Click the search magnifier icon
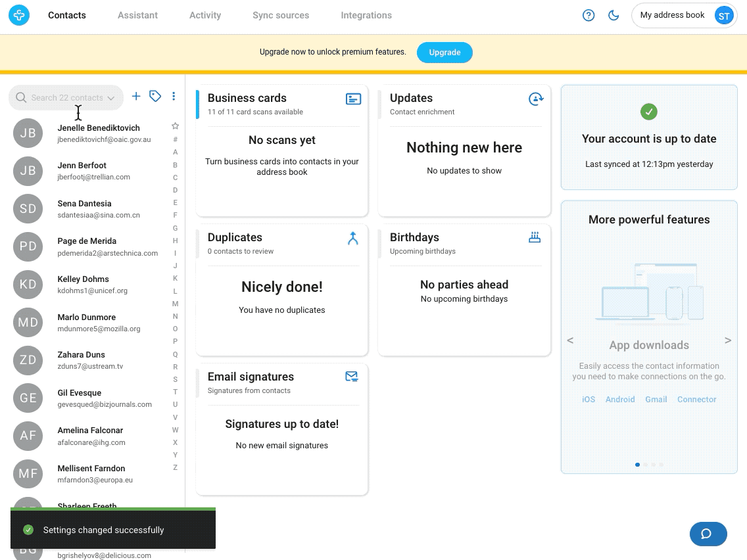Viewport: 747px width, 560px height. pos(21,98)
